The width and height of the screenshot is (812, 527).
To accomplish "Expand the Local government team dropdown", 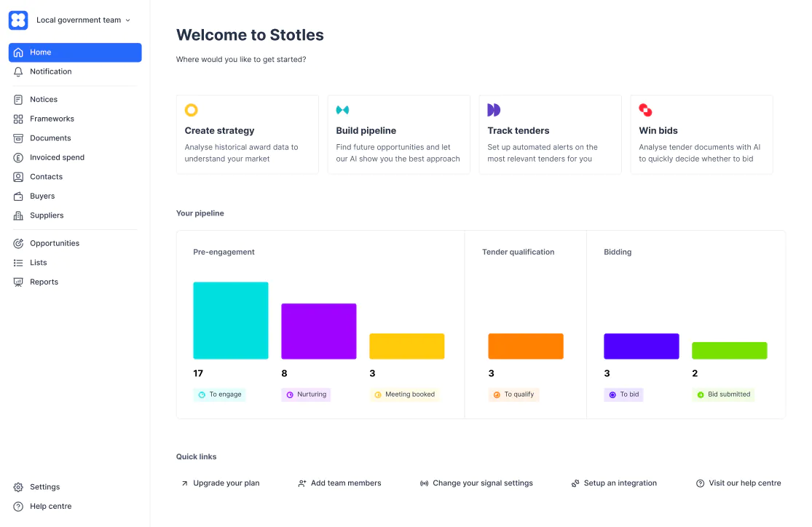I will point(83,20).
